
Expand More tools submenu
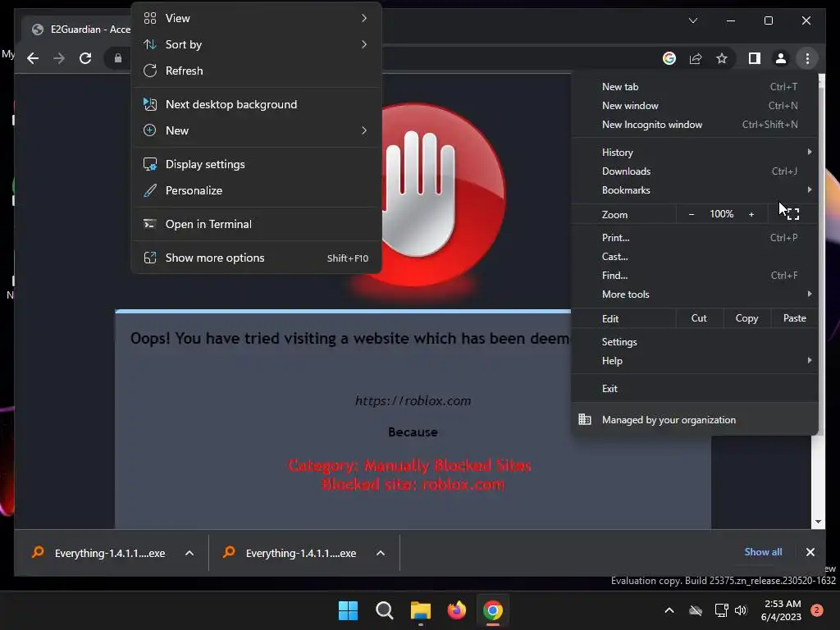click(809, 294)
